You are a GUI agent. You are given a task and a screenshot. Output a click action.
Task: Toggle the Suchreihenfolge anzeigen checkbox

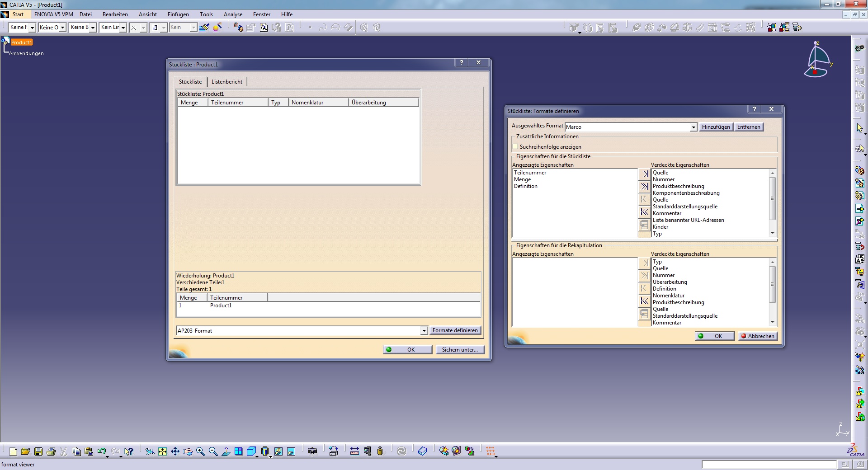(x=515, y=146)
